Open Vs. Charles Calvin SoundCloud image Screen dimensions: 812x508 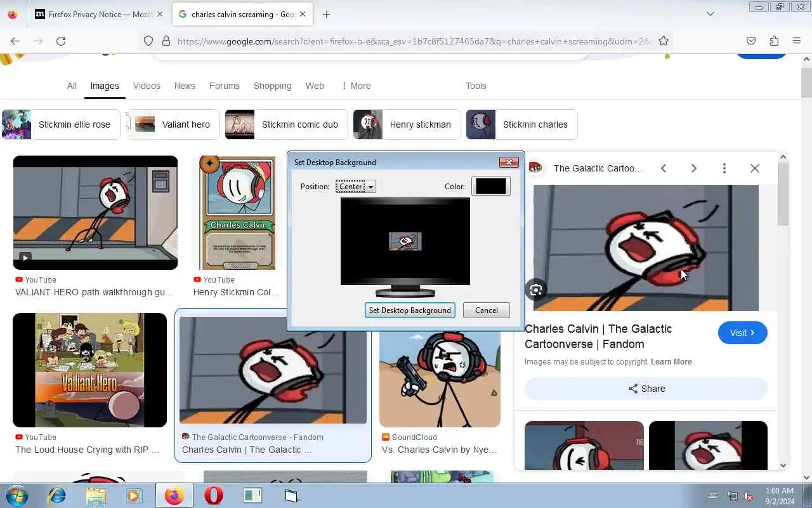tap(440, 378)
